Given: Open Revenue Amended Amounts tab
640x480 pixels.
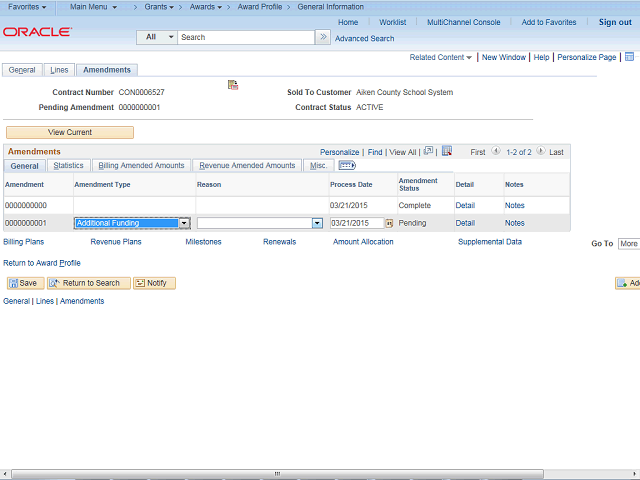Looking at the screenshot, I should pyautogui.click(x=247, y=165).
